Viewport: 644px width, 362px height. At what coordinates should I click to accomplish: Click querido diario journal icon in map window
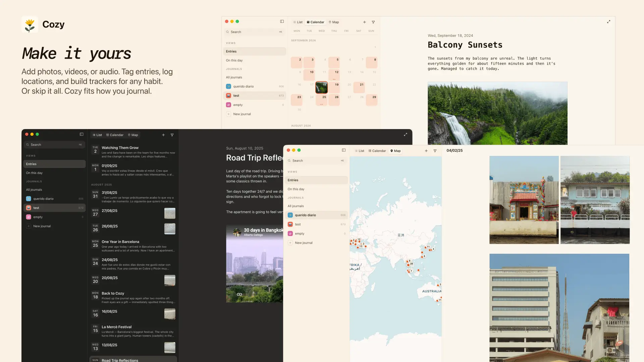(x=290, y=215)
